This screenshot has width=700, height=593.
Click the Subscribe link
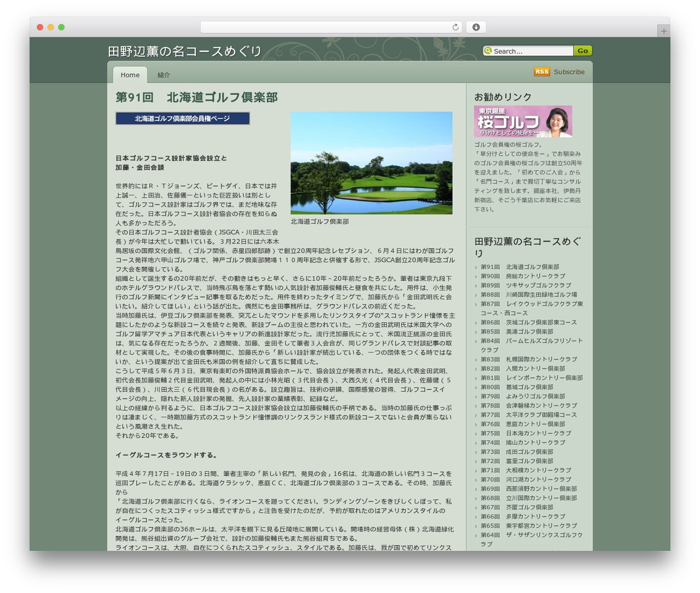click(x=569, y=72)
